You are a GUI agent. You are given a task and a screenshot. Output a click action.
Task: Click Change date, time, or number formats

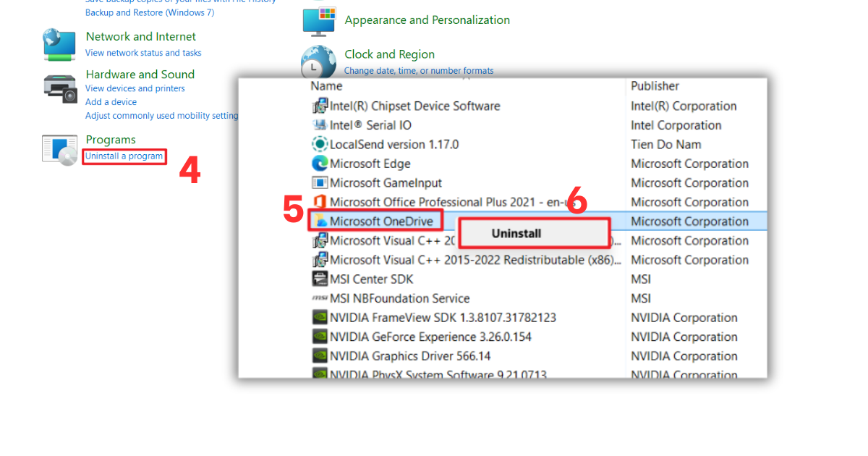coord(419,71)
